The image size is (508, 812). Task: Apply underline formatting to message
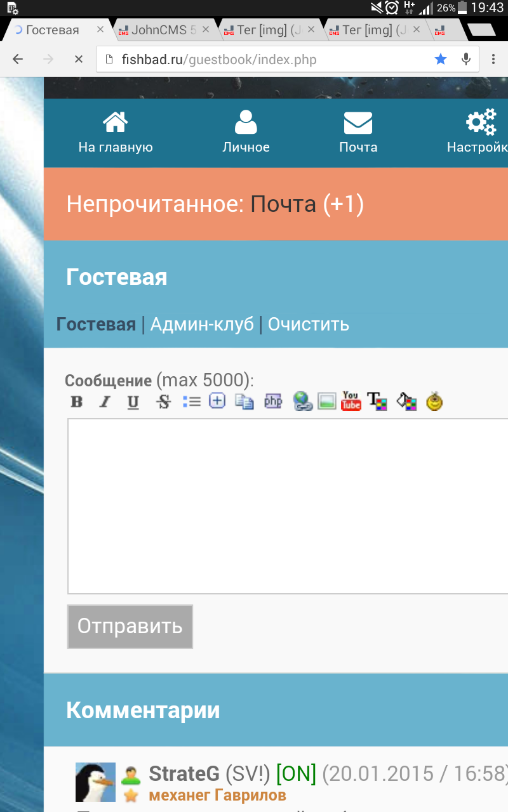point(133,402)
